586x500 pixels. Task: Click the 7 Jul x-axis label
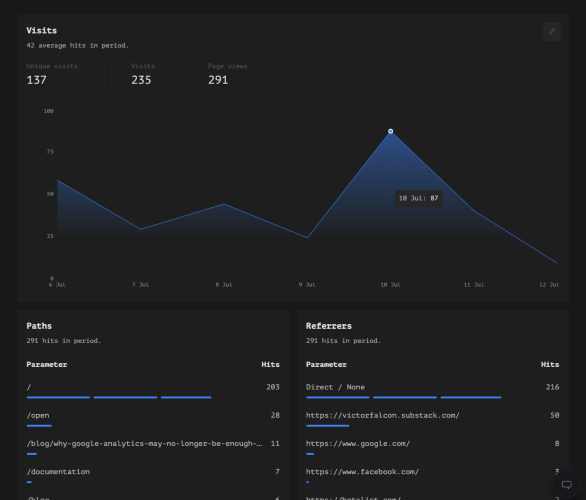141,285
